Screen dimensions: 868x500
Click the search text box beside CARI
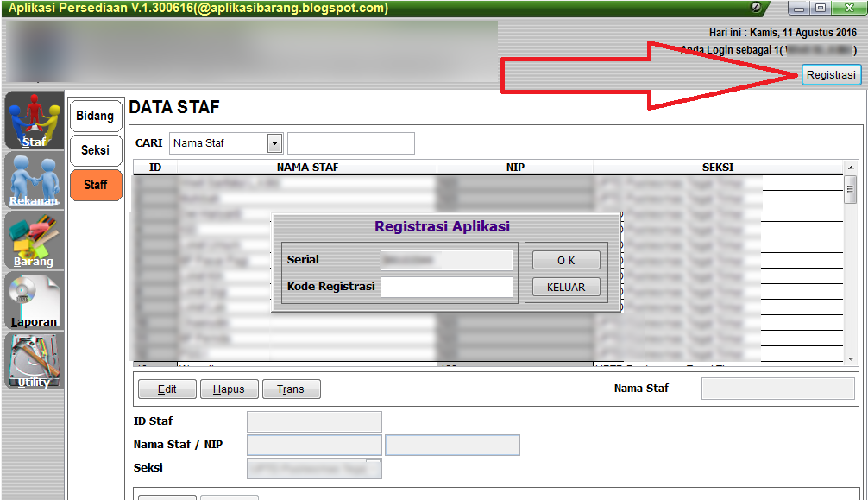click(x=351, y=143)
